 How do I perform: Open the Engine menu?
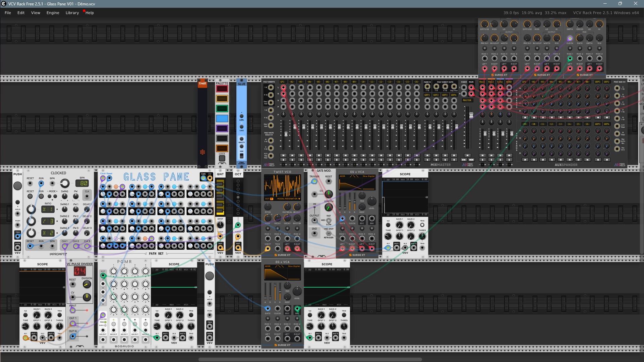(x=53, y=13)
